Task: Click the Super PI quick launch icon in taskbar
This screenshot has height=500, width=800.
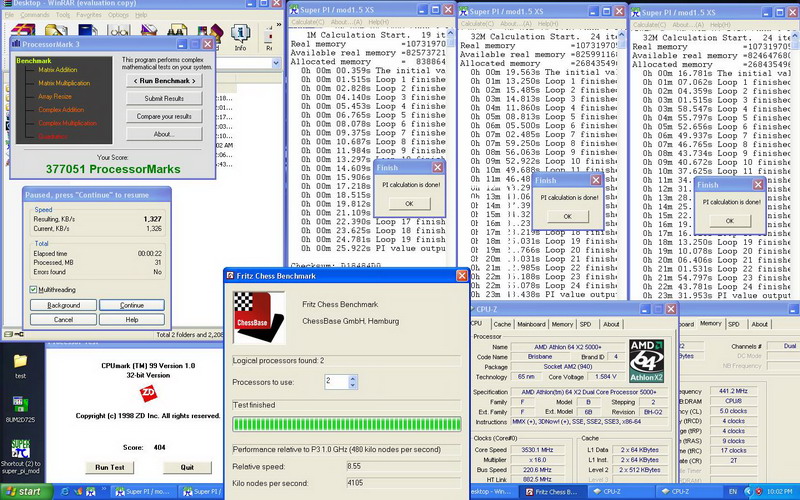Action: click(90, 492)
